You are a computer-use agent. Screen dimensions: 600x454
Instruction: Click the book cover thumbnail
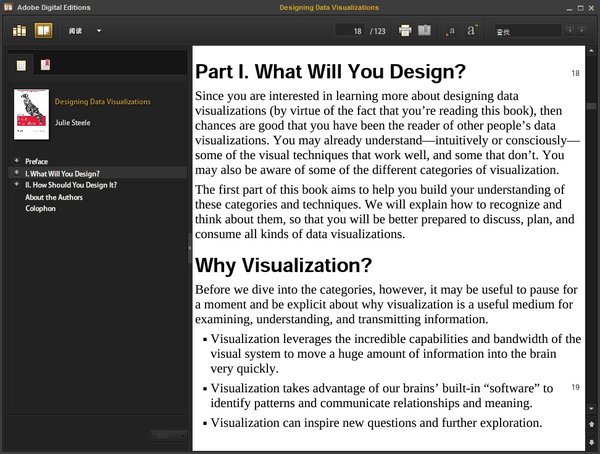pyautogui.click(x=31, y=113)
